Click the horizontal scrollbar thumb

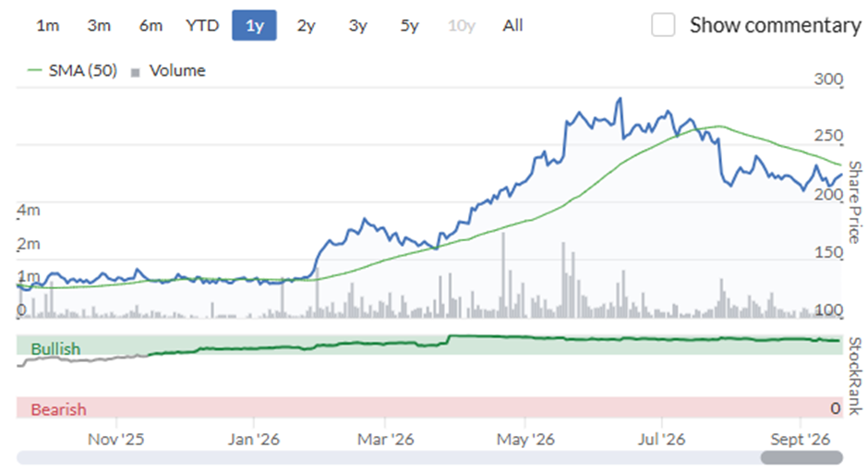tap(802, 457)
